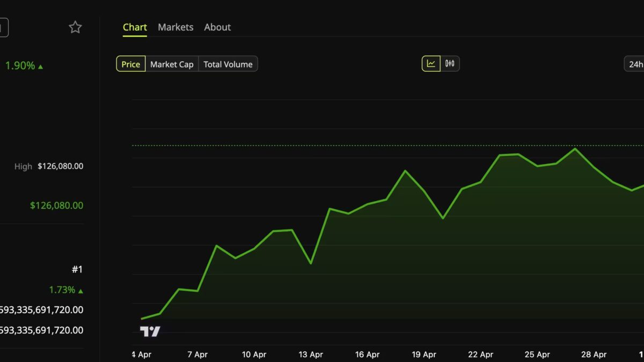The height and width of the screenshot is (362, 644).
Task: Click the 13 Apr axis label
Action: point(311,354)
